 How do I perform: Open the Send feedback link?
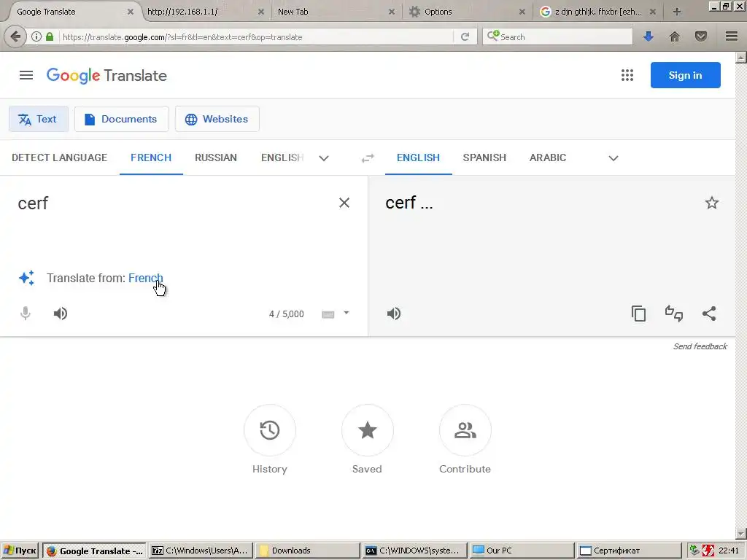click(700, 346)
